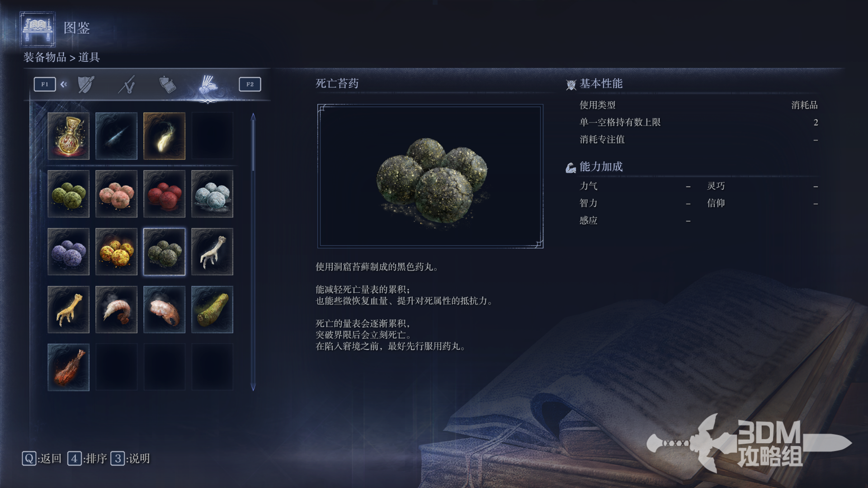This screenshot has height=488, width=868.
Task: Select the green moss pellets item
Action: 68,194
